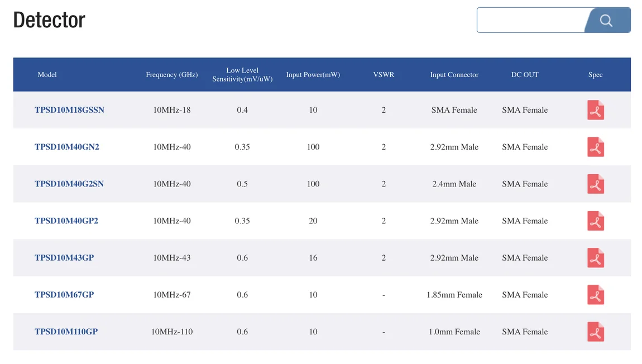642x364 pixels.
Task: Open the TPSD10M67GP detector link
Action: click(64, 294)
